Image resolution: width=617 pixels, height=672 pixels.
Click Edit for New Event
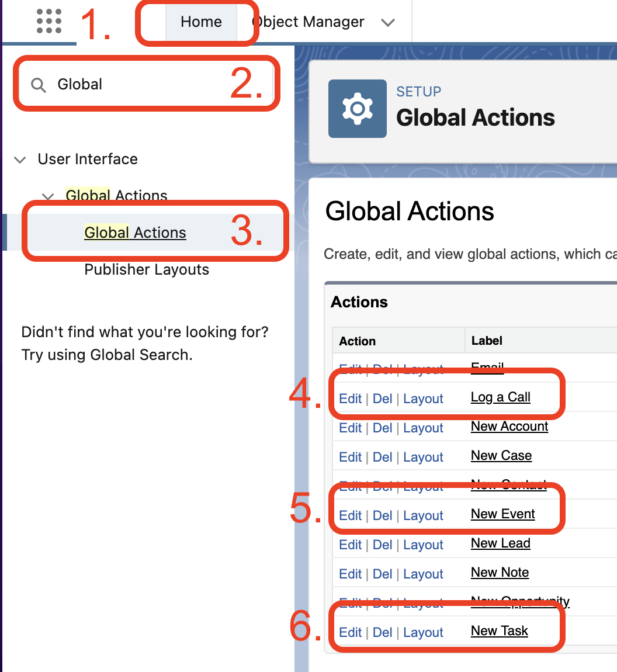[x=350, y=515]
